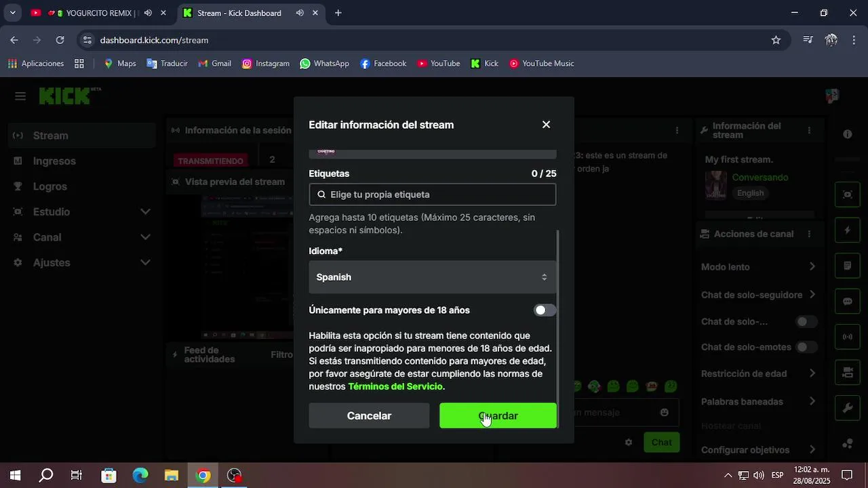868x488 pixels.
Task: Open Instagram bookmark
Action: click(x=266, y=64)
